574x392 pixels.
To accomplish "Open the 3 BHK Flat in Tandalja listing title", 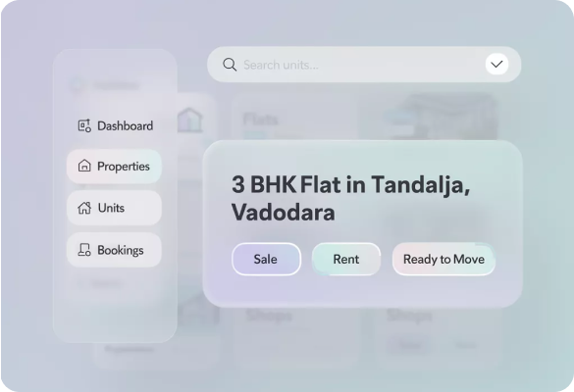I will pos(350,198).
